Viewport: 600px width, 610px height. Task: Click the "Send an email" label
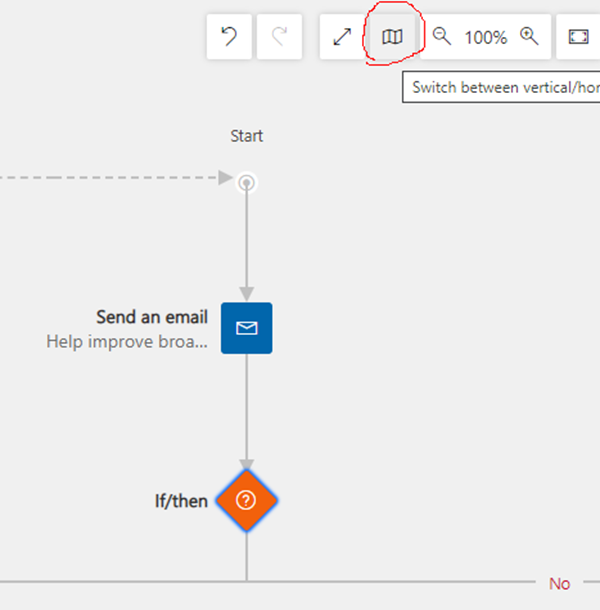(x=152, y=317)
